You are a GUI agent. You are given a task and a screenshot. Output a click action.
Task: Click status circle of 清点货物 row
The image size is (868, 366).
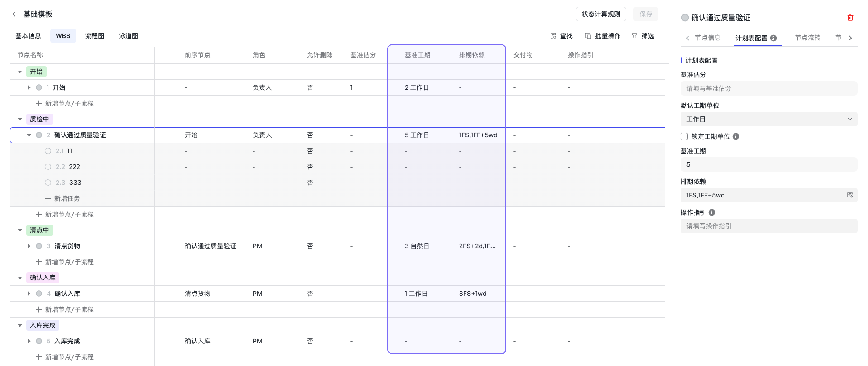tap(39, 246)
